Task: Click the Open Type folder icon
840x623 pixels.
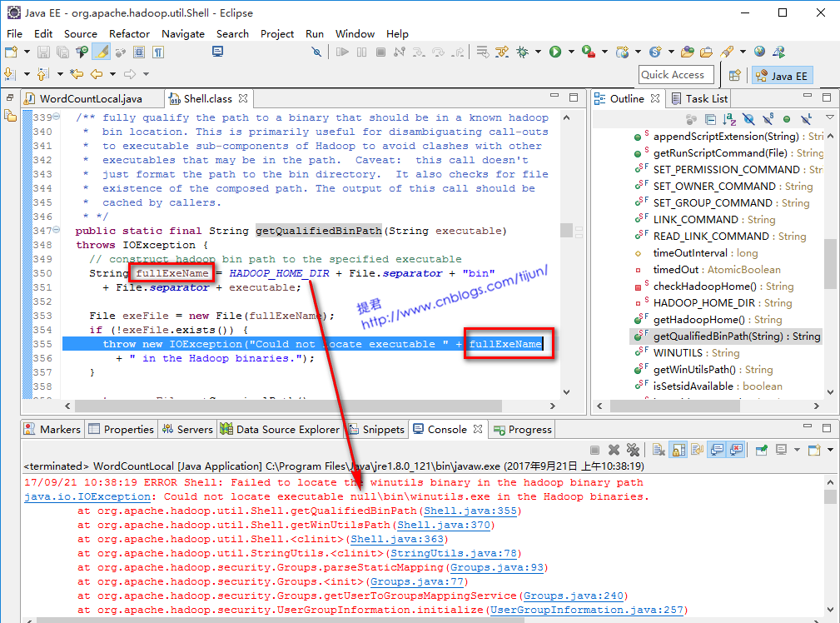Action: click(x=688, y=52)
